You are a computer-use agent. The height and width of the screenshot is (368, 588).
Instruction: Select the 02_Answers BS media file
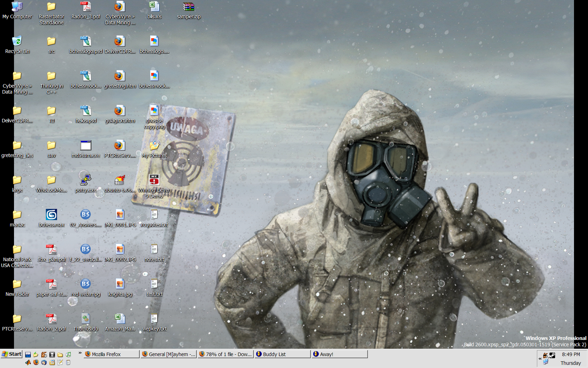(x=86, y=218)
